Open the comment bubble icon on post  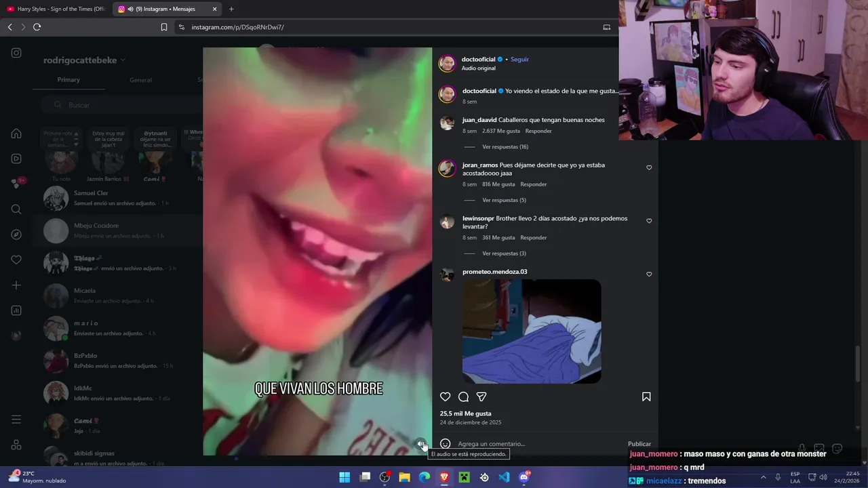(463, 396)
